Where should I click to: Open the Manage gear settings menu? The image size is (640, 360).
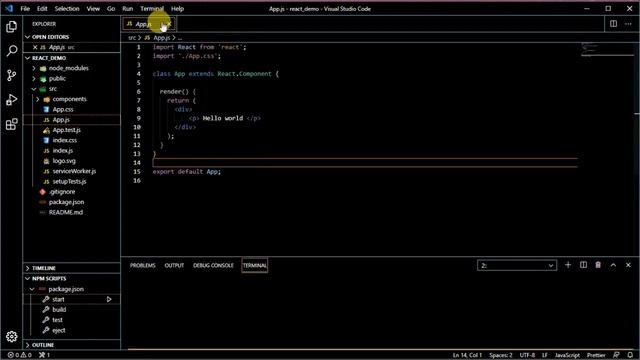[x=11, y=336]
